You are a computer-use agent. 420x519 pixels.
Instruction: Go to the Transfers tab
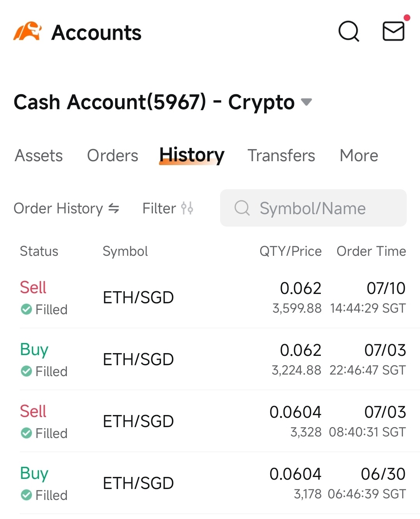(x=281, y=155)
